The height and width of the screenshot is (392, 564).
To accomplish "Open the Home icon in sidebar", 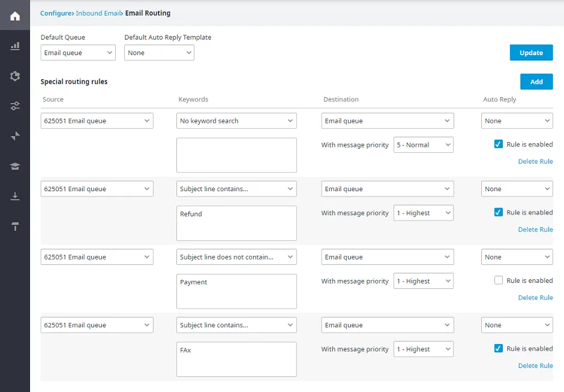I will [x=15, y=16].
